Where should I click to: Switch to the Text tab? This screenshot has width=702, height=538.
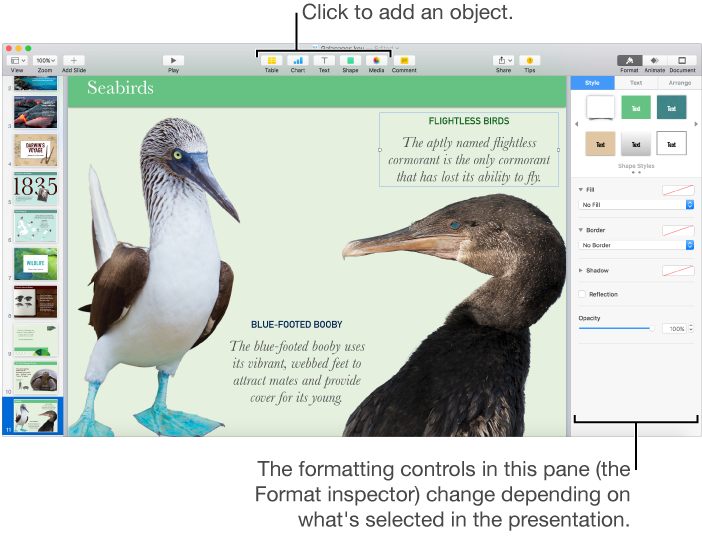click(636, 83)
